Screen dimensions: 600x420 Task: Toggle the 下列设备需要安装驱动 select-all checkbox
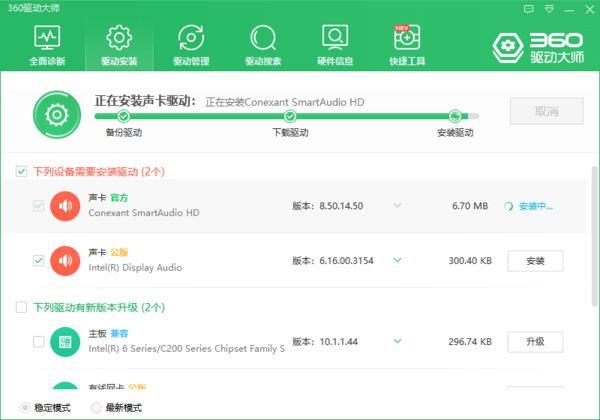[x=22, y=172]
